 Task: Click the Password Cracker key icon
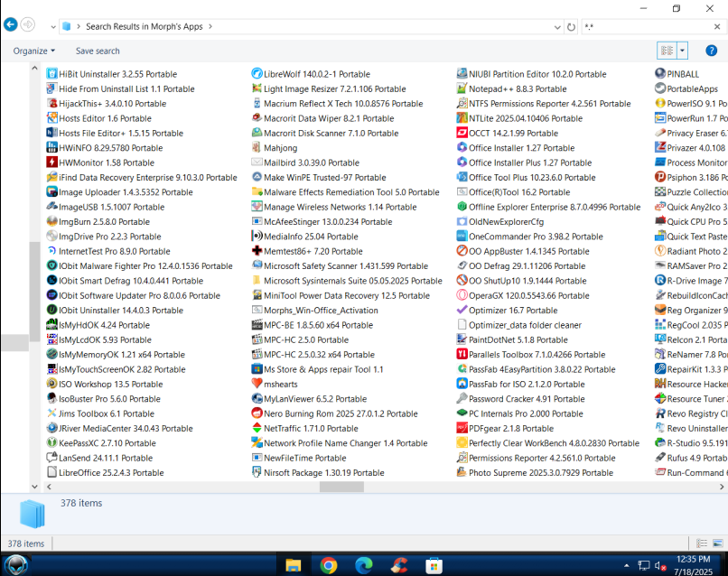[x=462, y=399]
